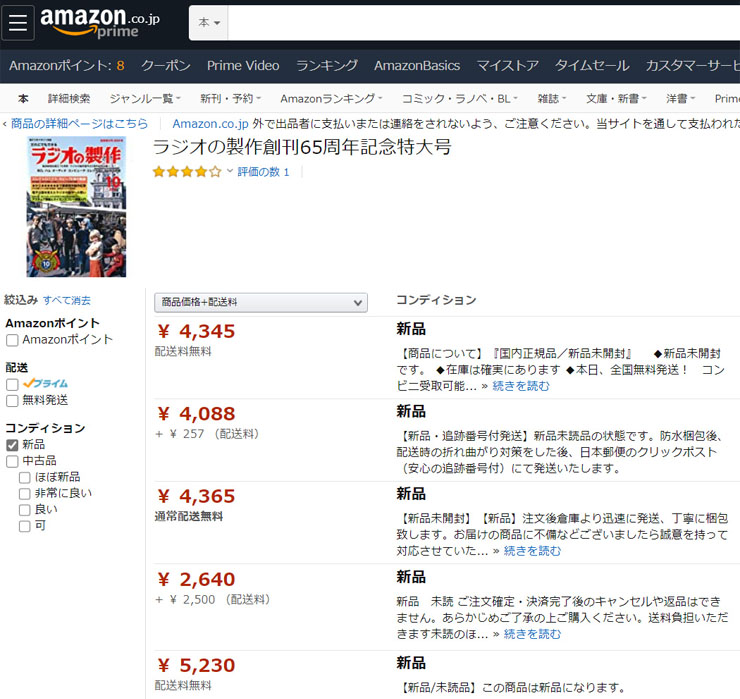The image size is (740, 699).
Task: Expand Amazonランキング dropdown menu
Action: [x=331, y=99]
